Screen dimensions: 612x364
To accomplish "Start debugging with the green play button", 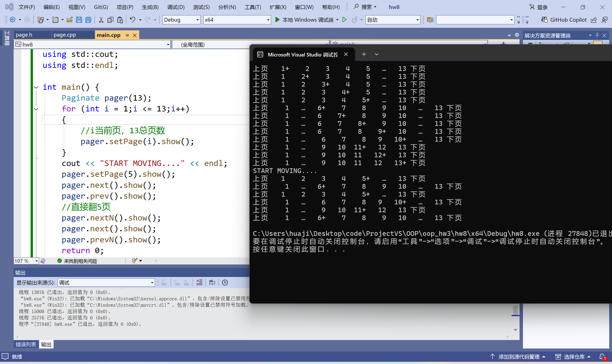I will pyautogui.click(x=277, y=20).
